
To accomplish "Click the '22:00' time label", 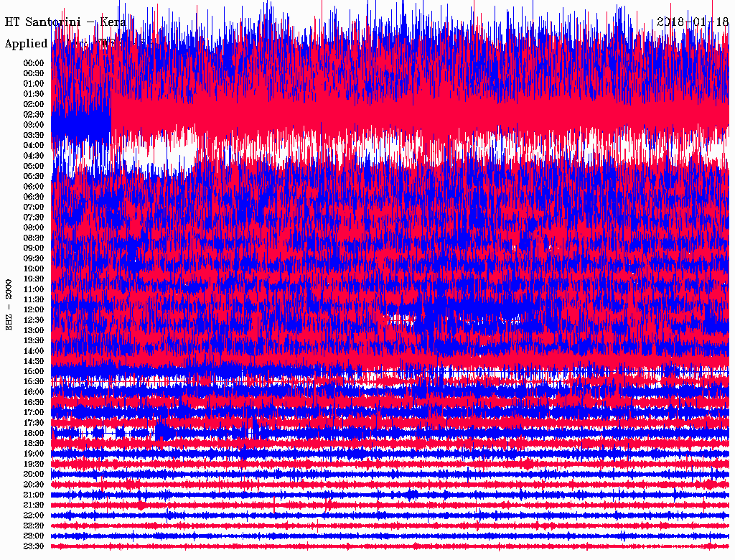I will [34, 515].
